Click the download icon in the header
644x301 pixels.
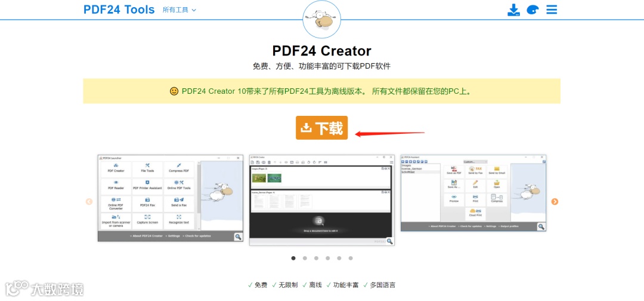coord(513,10)
